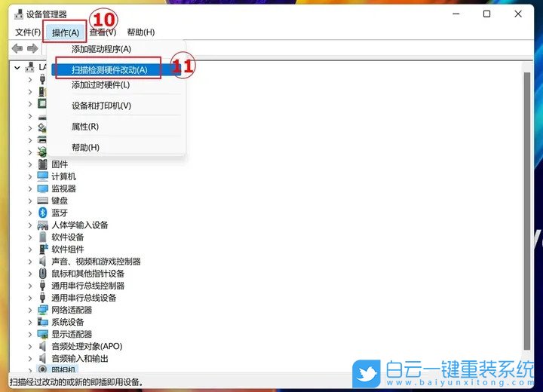The height and width of the screenshot is (392, 543).
Task: Collapse the root computer tree node
Action: 17,68
